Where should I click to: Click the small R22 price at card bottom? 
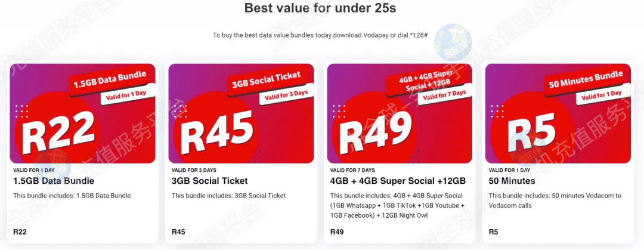(20, 232)
